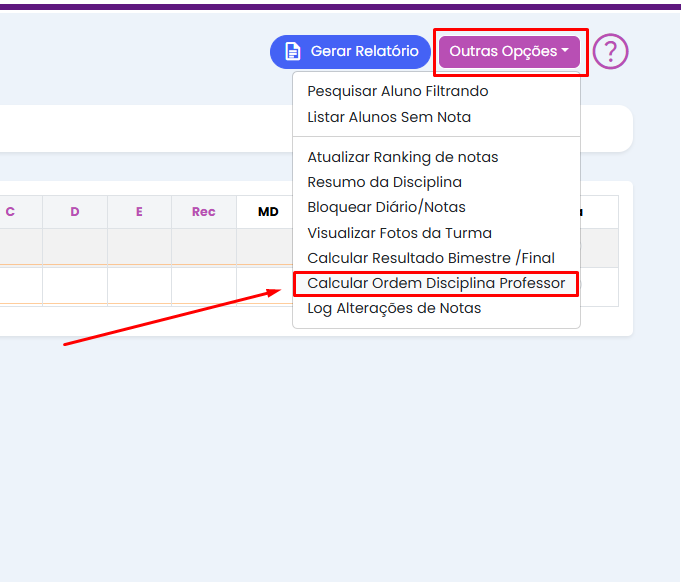Click bottom-row cell under column D
Viewport: 681px width, 582px height.
[75, 286]
